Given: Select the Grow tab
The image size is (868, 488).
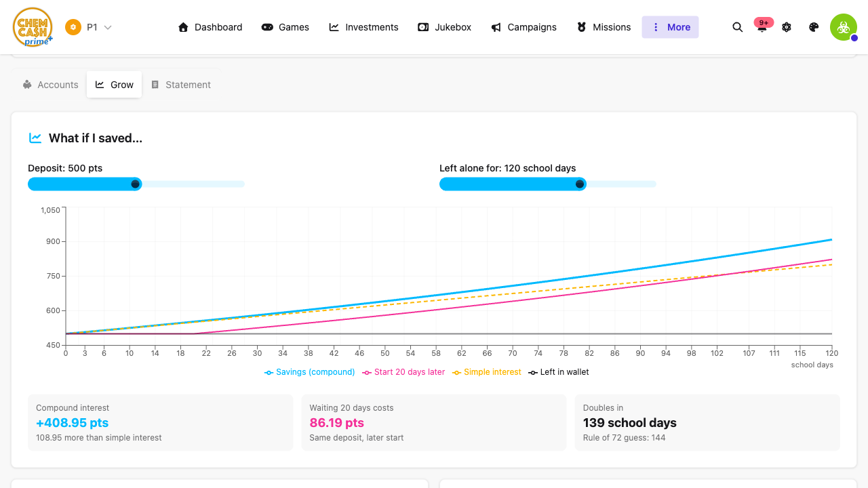Looking at the screenshot, I should pos(114,85).
